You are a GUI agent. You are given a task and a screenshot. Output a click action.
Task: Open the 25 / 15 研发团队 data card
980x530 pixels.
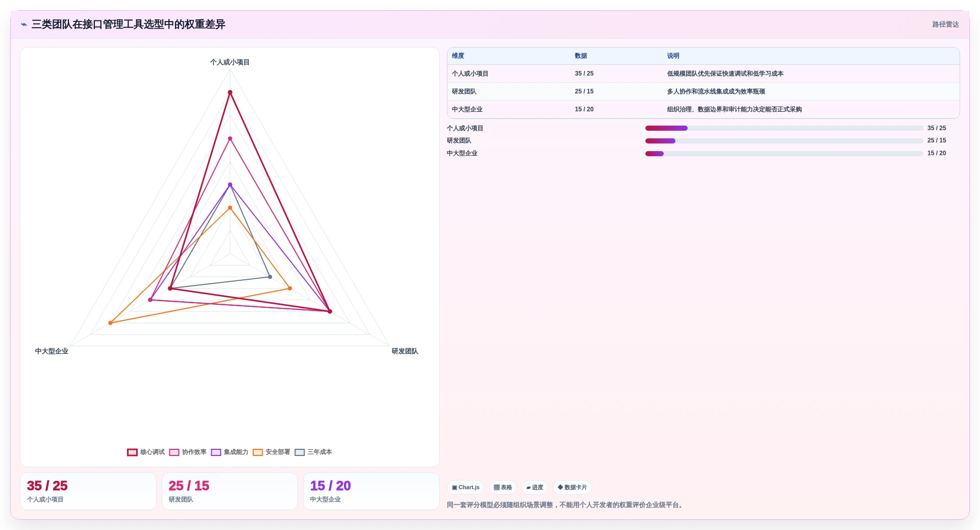pos(230,491)
